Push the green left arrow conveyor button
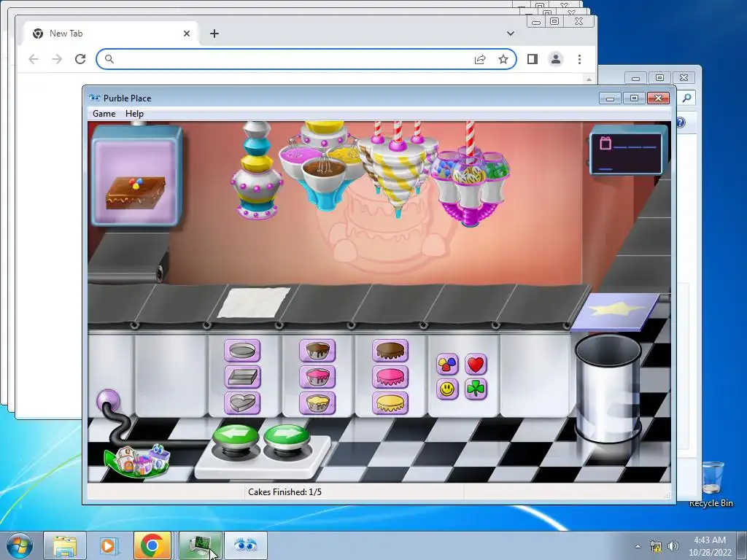 click(x=236, y=437)
